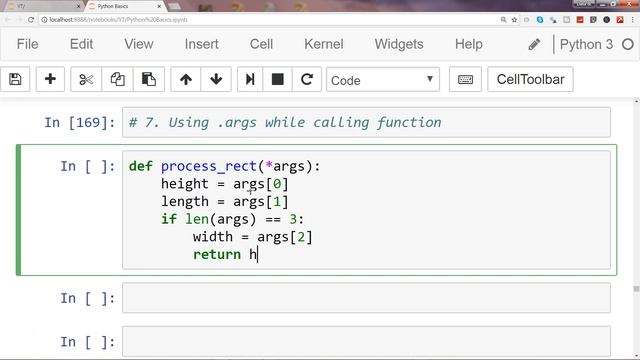Close the Python Basics tab
The width and height of the screenshot is (640, 360).
(160, 6)
